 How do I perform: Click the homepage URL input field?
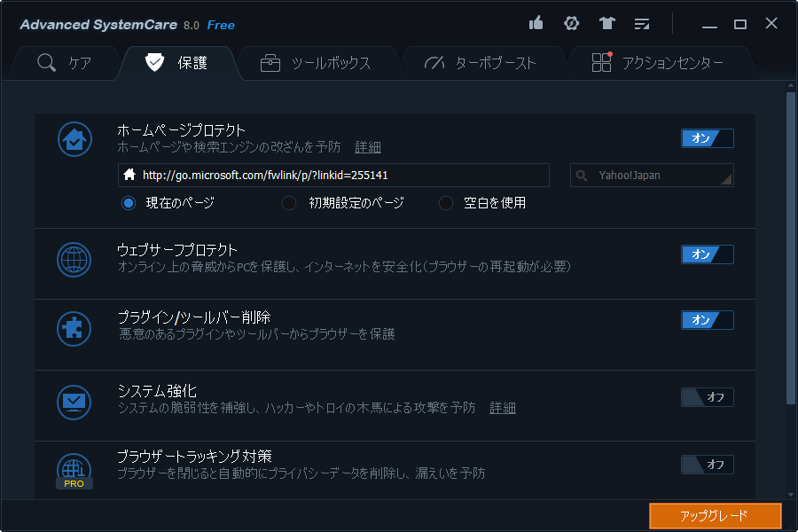(x=337, y=175)
